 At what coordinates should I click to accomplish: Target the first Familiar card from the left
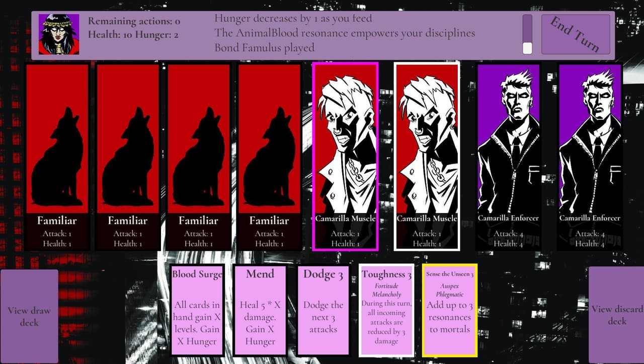point(57,157)
